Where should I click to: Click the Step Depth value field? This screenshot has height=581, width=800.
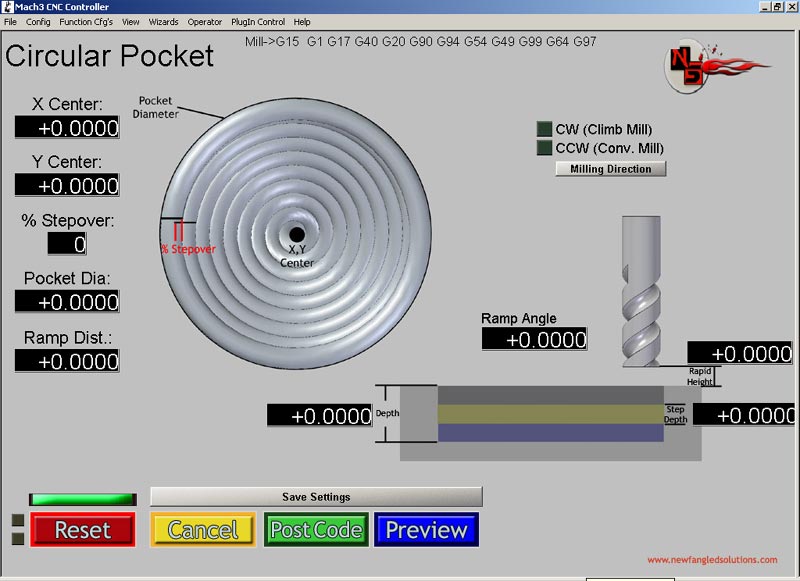[x=744, y=415]
